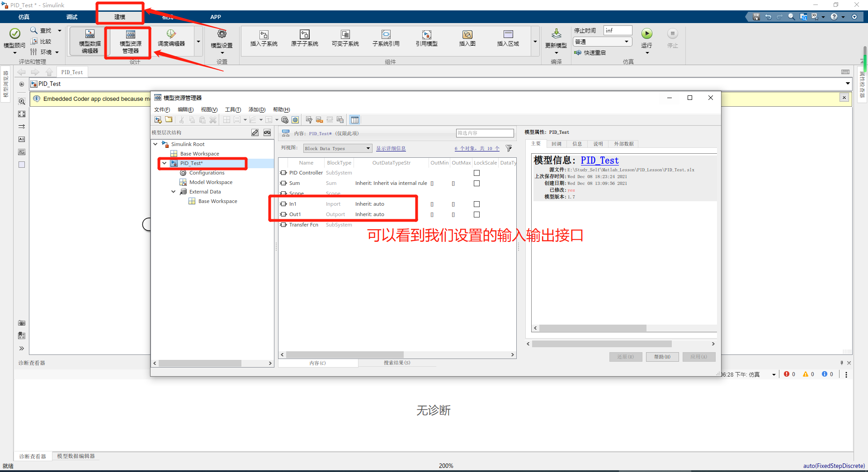Check LockScale for the In1 row

point(476,204)
